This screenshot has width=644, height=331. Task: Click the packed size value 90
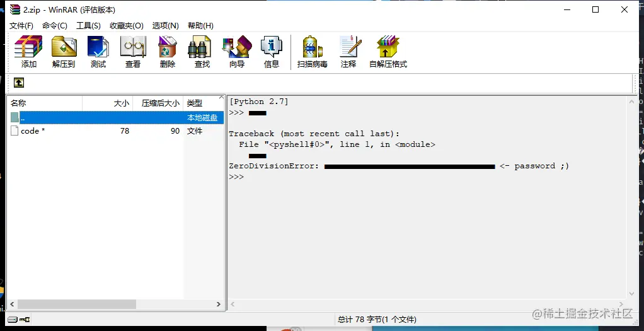(x=175, y=131)
